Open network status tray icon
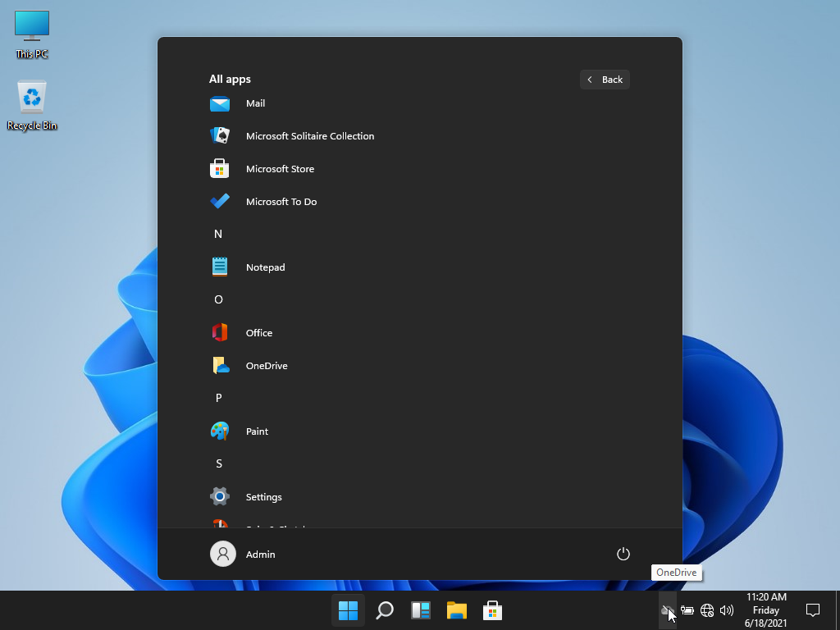 pos(707,610)
